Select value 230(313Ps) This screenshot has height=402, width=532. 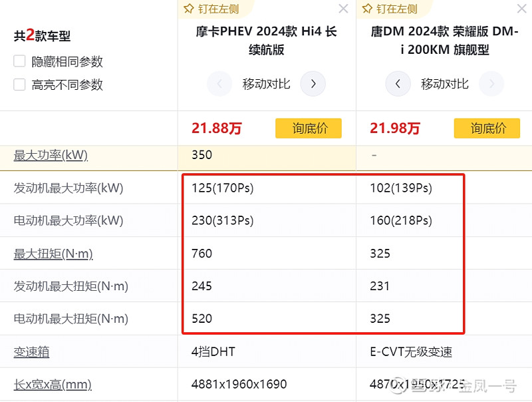click(x=223, y=220)
